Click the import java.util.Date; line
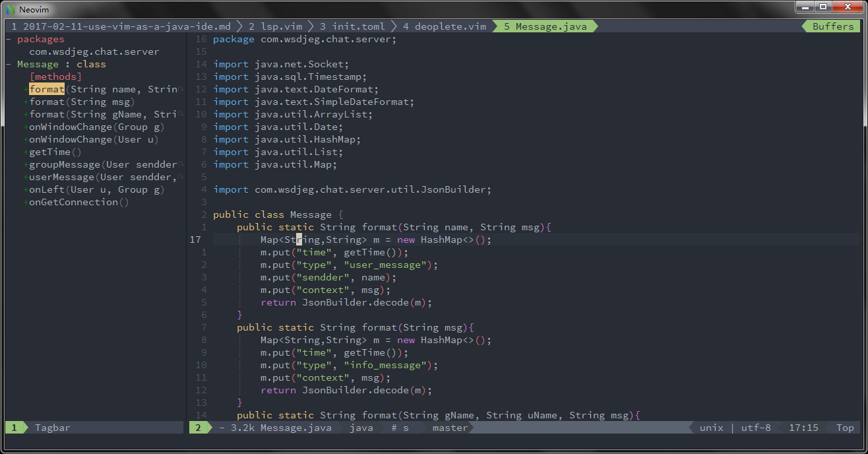The height and width of the screenshot is (454, 868). click(278, 127)
